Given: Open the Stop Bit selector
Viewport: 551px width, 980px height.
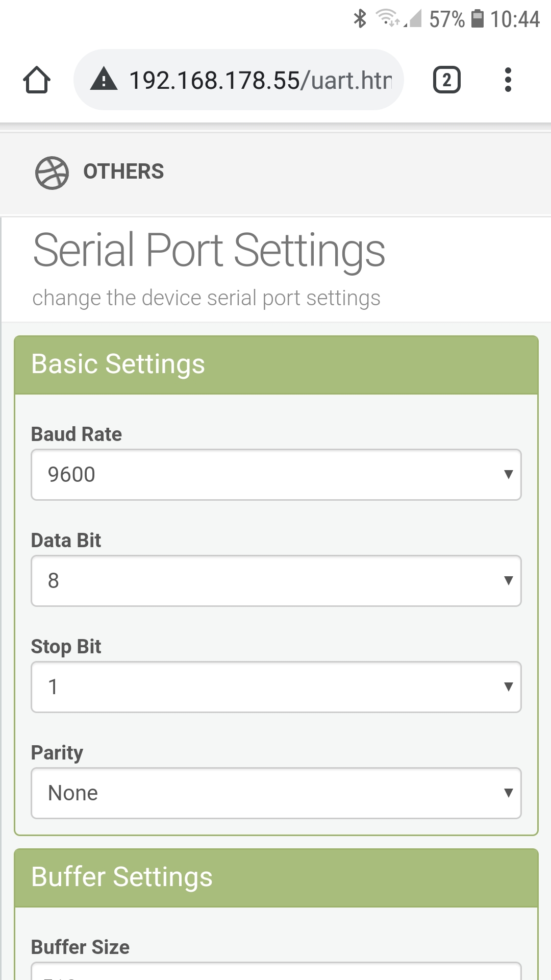Looking at the screenshot, I should 276,687.
